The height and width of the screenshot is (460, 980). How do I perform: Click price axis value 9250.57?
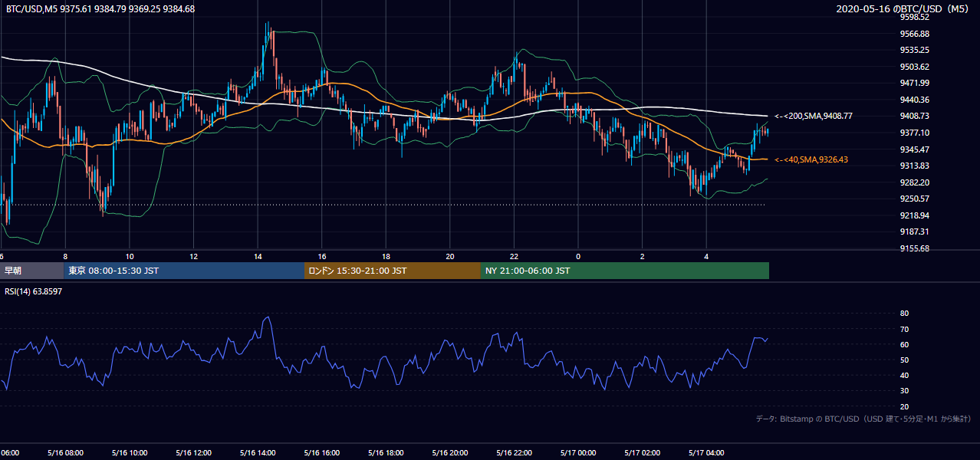(x=915, y=199)
